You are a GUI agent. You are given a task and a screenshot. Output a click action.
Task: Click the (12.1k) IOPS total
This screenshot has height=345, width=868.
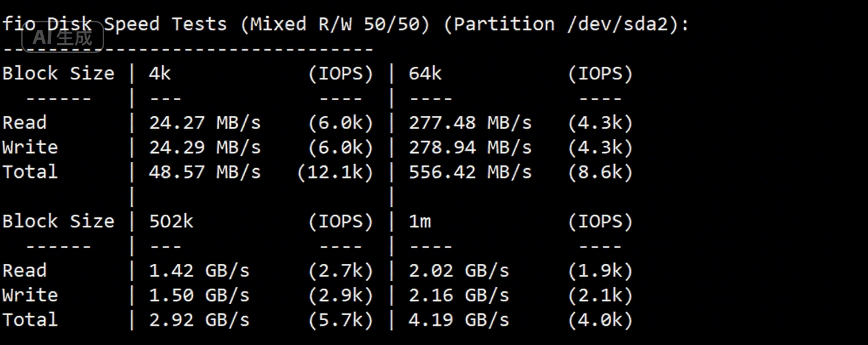335,172
